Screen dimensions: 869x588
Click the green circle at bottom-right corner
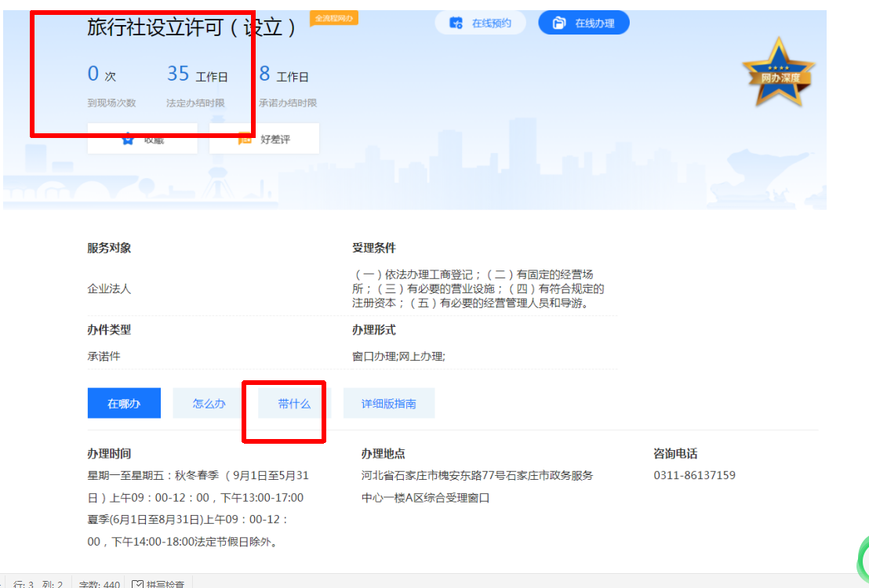click(x=863, y=558)
